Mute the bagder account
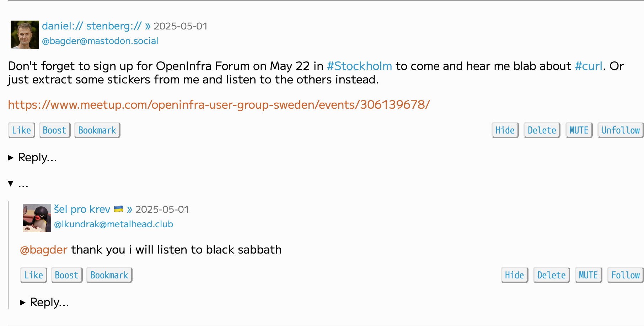Viewport: 644px width, 326px height. click(x=579, y=130)
